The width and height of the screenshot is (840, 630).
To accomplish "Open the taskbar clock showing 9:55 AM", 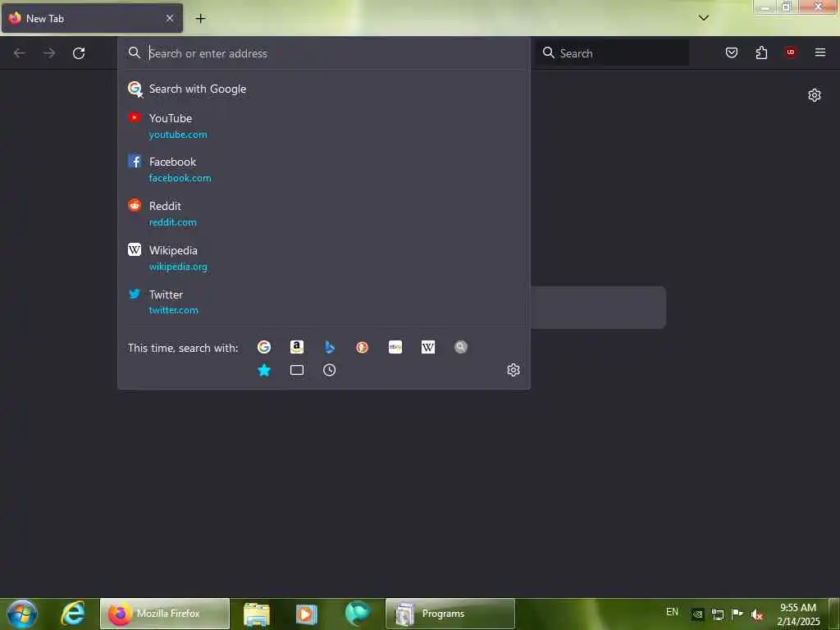I will pyautogui.click(x=798, y=614).
